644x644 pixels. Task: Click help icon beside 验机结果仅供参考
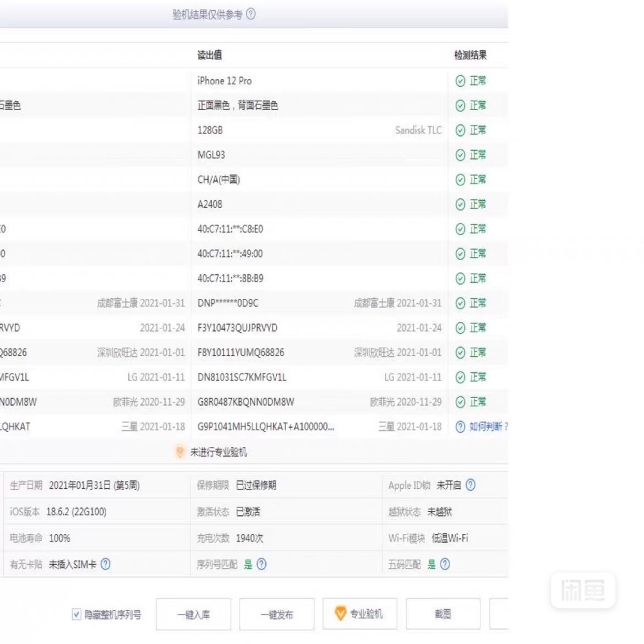click(251, 14)
